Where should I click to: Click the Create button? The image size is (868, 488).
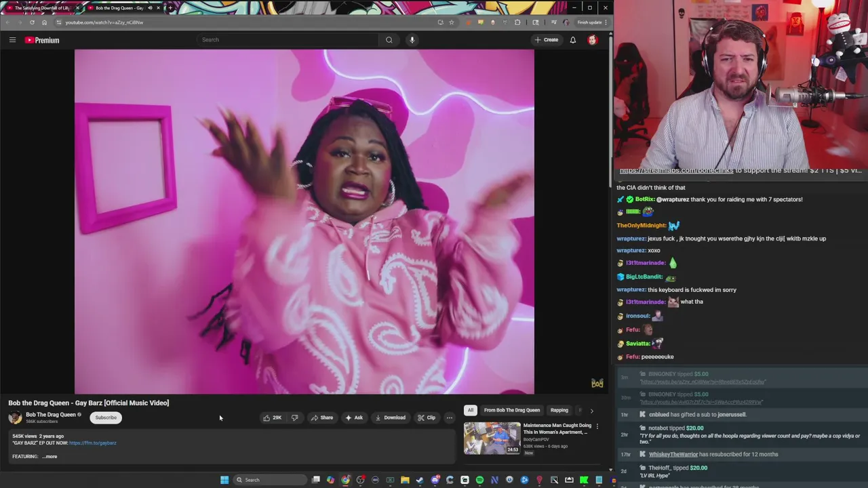click(546, 40)
